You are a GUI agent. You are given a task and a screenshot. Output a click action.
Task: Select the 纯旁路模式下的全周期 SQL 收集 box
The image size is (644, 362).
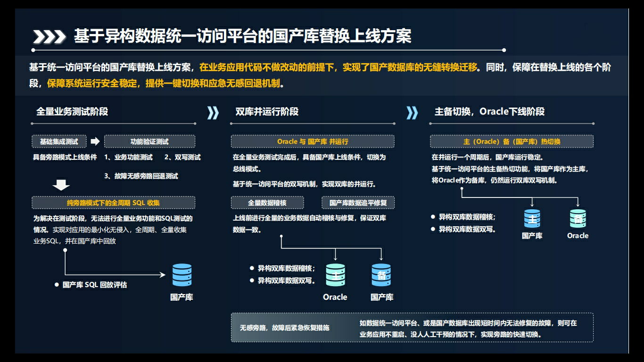coord(114,203)
